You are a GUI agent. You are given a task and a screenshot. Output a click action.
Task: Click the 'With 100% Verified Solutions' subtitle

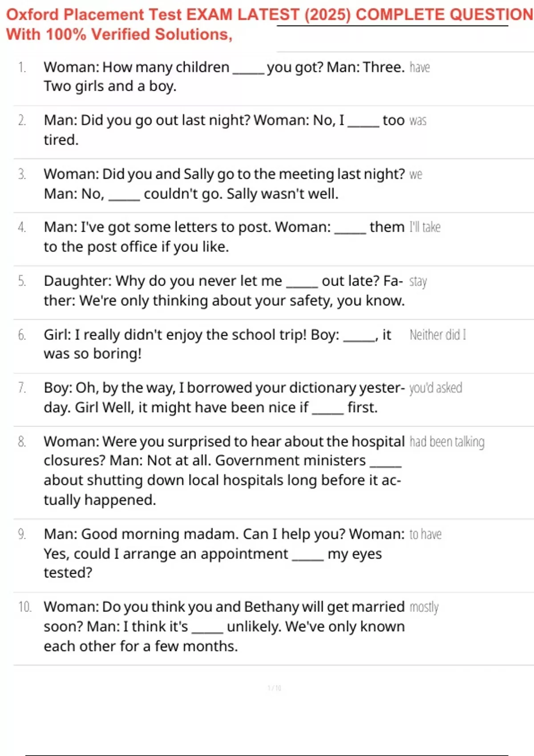(119, 34)
